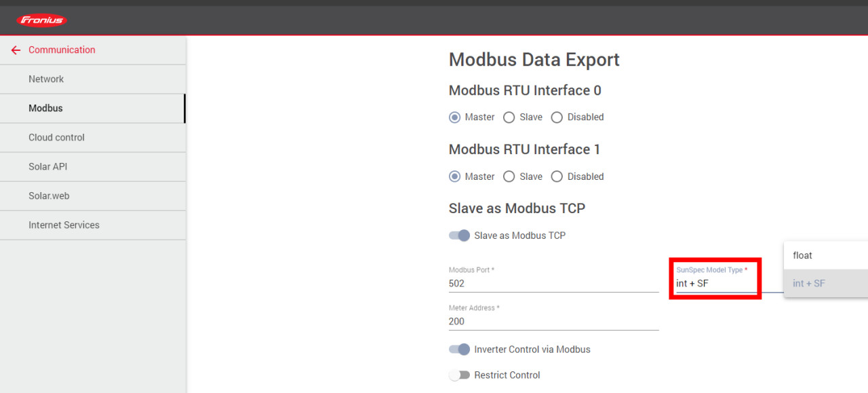Open Internet Services section

pyautogui.click(x=64, y=225)
